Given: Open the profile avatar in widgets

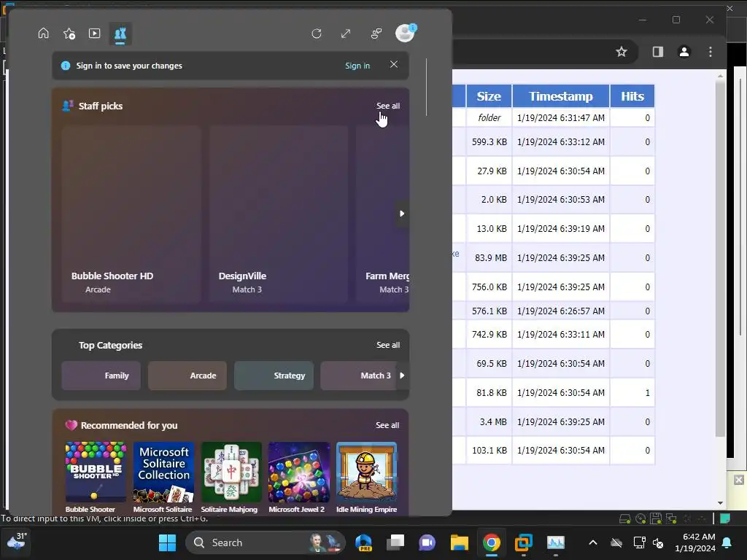Looking at the screenshot, I should [405, 33].
